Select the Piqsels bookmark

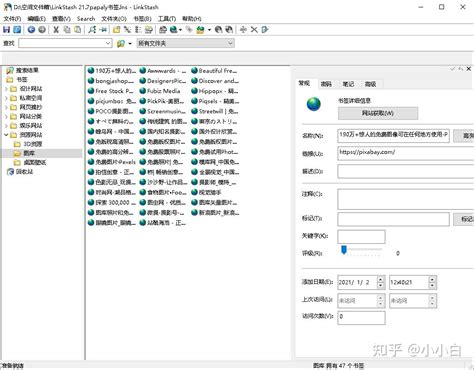[x=215, y=101]
